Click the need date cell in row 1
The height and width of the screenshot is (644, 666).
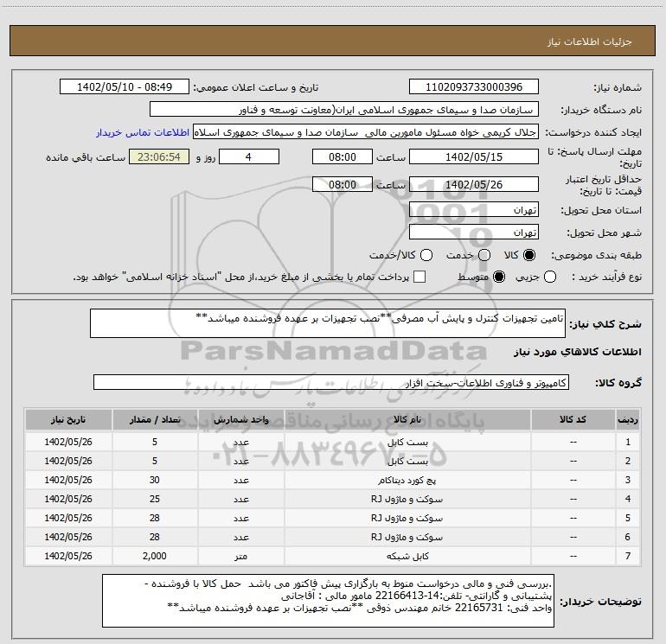pos(68,443)
